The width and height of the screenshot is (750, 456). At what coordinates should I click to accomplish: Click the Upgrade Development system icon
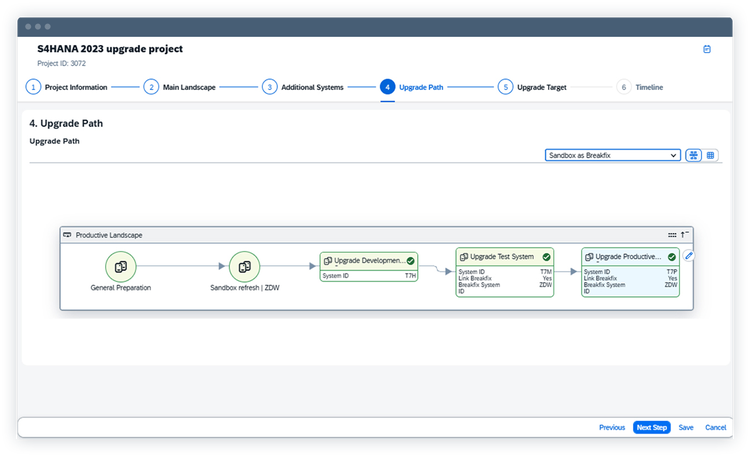click(x=328, y=261)
